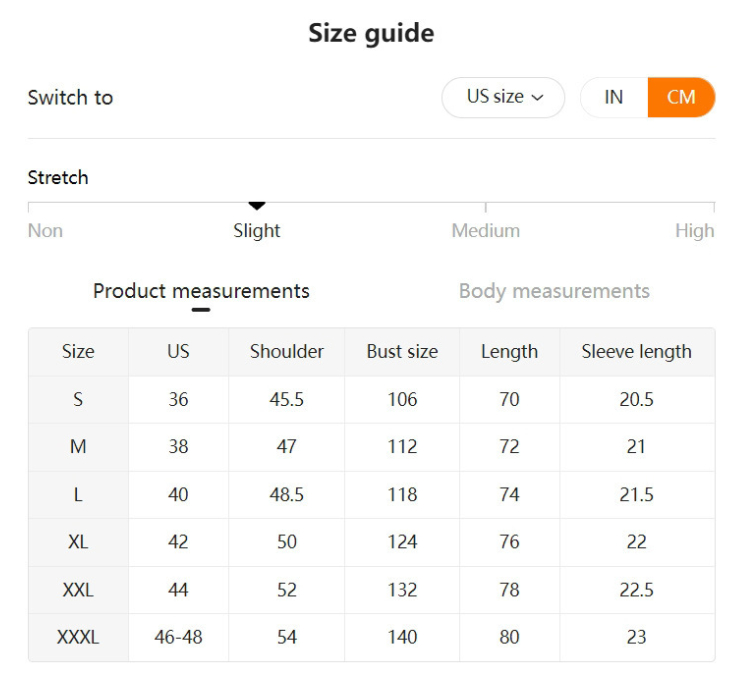The width and height of the screenshot is (736, 677).
Task: Click the Medium stretch label
Action: tap(485, 231)
